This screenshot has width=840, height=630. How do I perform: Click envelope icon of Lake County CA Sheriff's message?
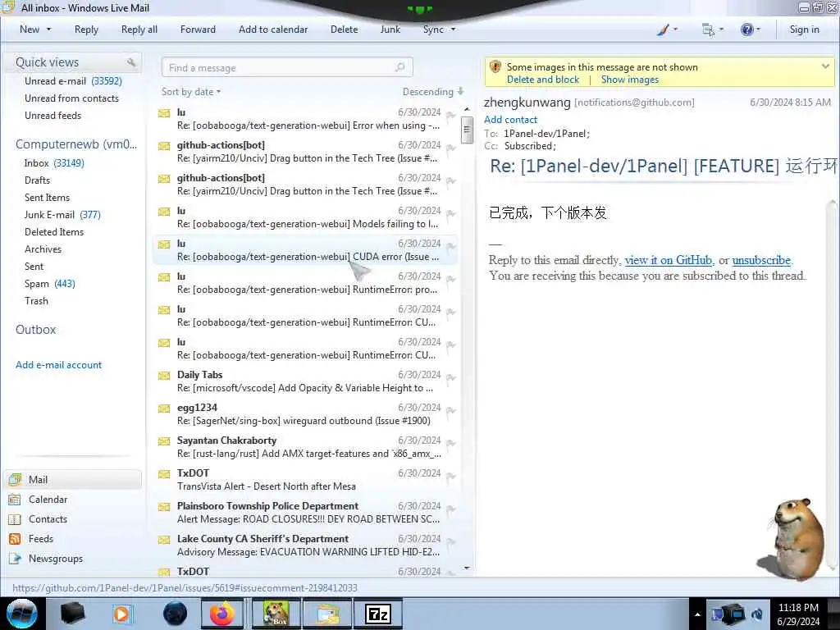pyautogui.click(x=164, y=540)
